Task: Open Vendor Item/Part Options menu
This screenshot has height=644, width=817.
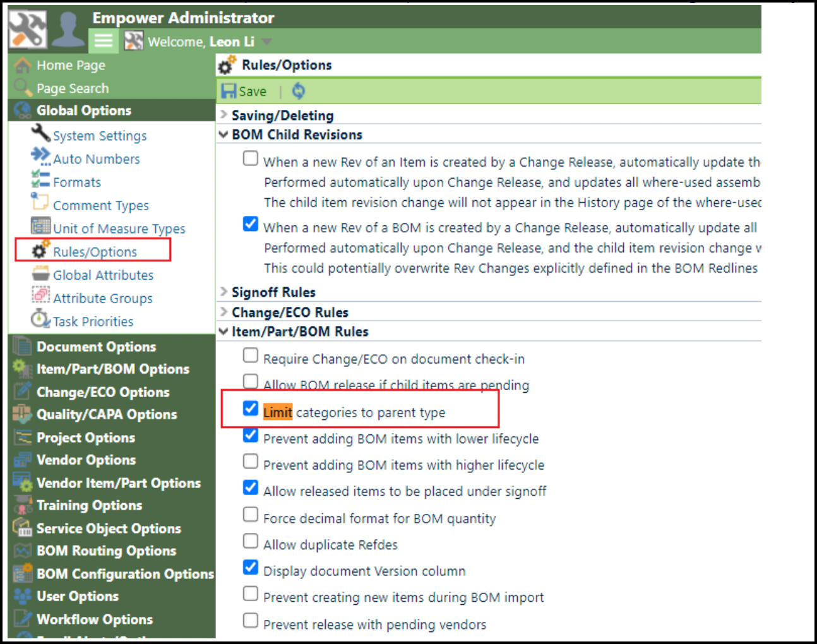Action: coord(119,483)
